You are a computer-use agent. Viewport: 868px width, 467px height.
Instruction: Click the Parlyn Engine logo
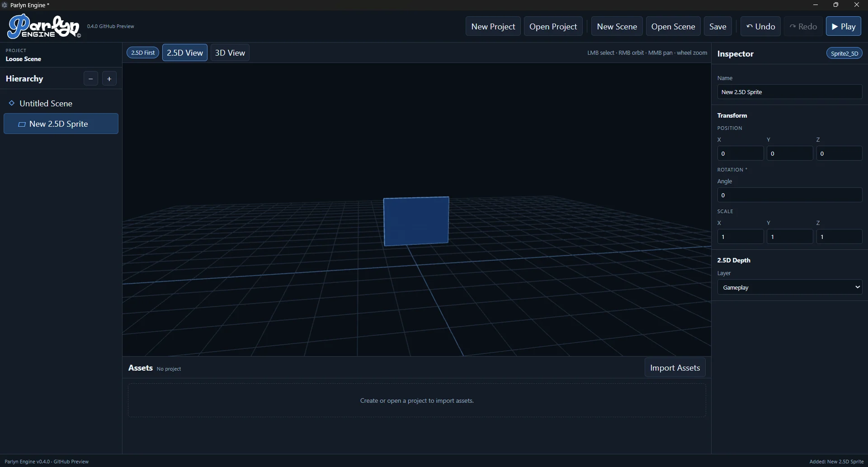44,26
